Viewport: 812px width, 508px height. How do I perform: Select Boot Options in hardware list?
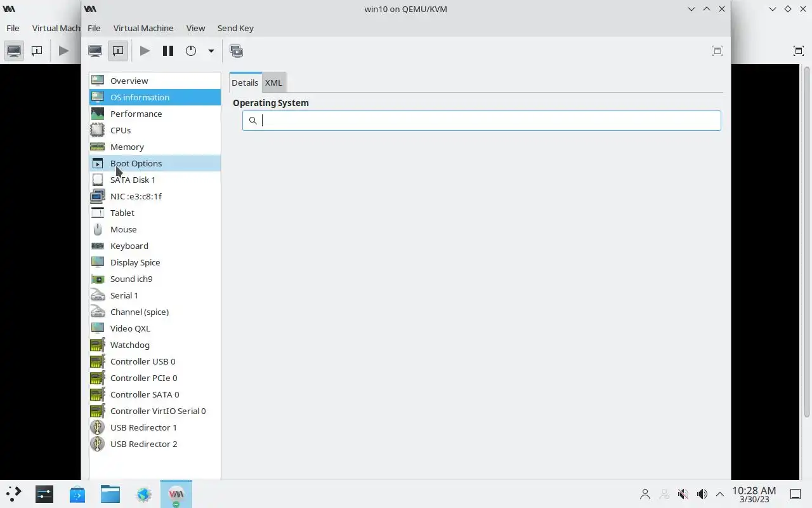[155, 163]
